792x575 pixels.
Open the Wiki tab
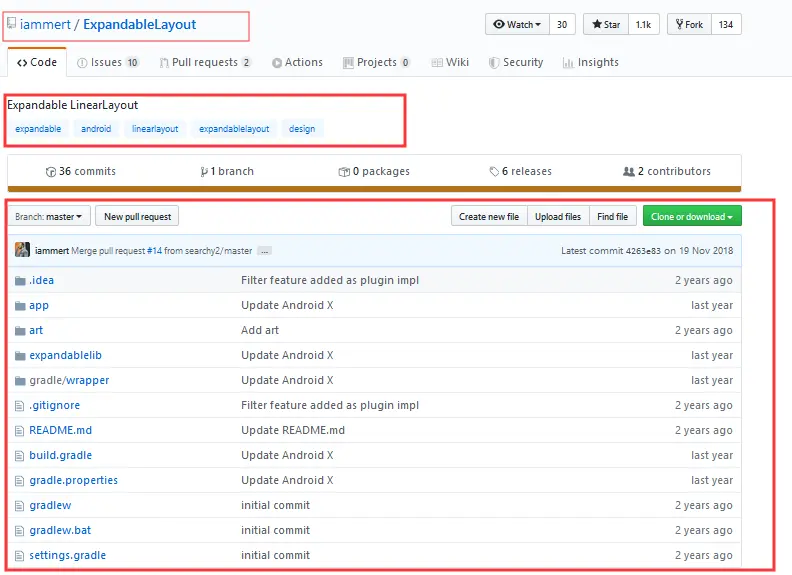coord(451,62)
